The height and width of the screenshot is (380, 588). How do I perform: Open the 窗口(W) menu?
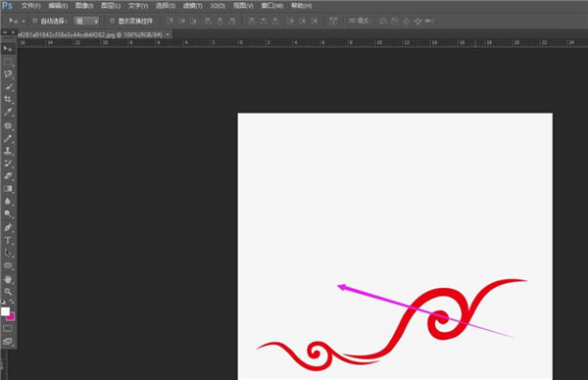(x=272, y=6)
